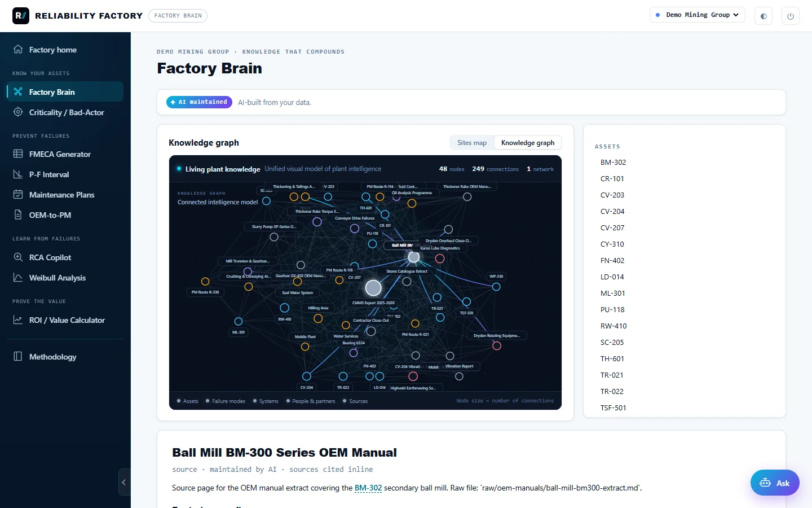The height and width of the screenshot is (508, 812).
Task: Click the Bearing 6324 graph label
Action: (354, 343)
